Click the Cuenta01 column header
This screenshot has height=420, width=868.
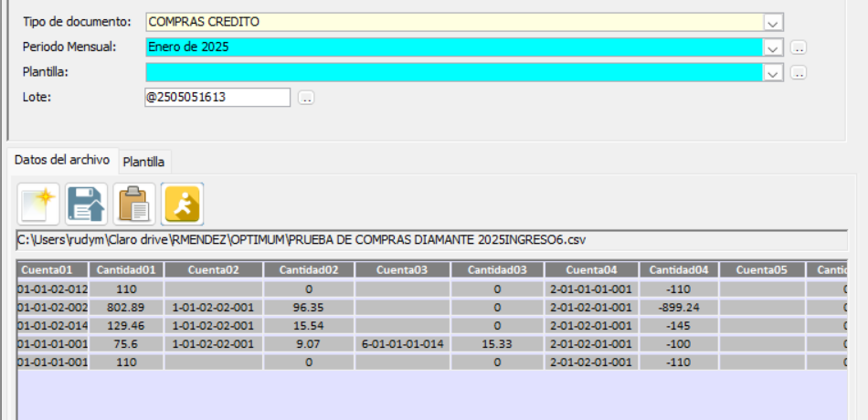tap(52, 270)
